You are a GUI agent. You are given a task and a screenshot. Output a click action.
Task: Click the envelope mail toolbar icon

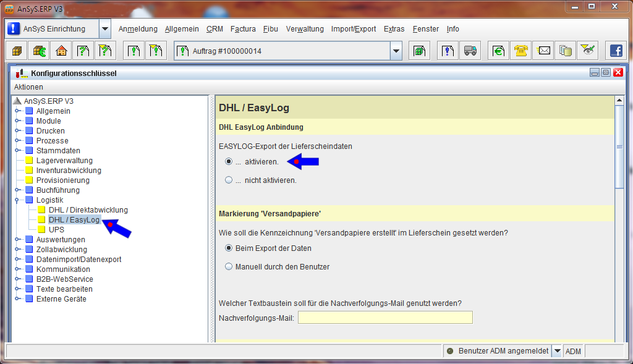[544, 51]
